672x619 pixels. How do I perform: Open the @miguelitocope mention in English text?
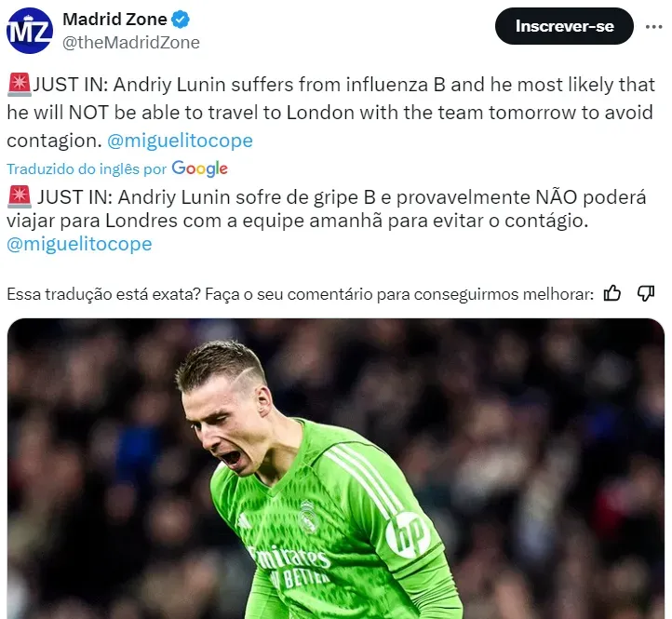point(180,141)
